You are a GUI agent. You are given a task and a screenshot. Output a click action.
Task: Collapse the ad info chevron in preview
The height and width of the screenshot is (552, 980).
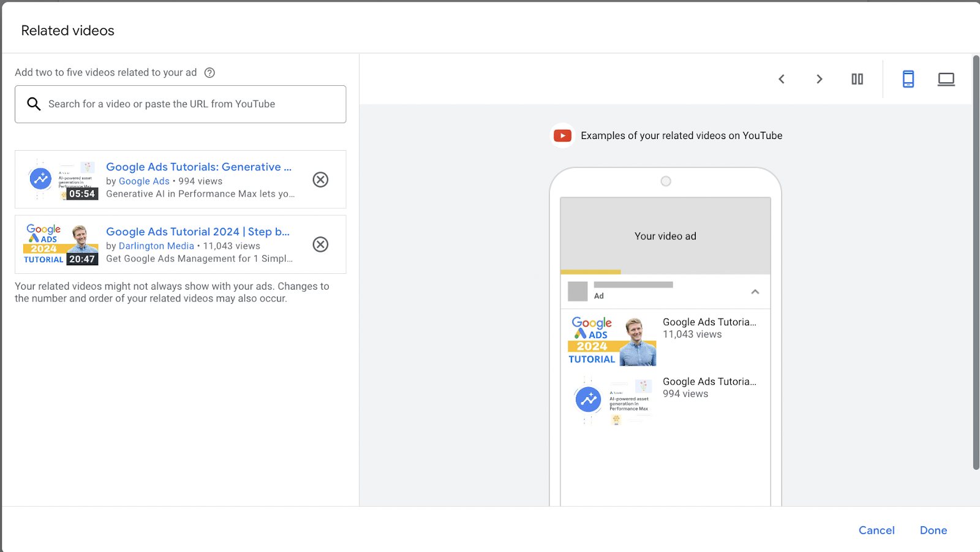point(755,292)
